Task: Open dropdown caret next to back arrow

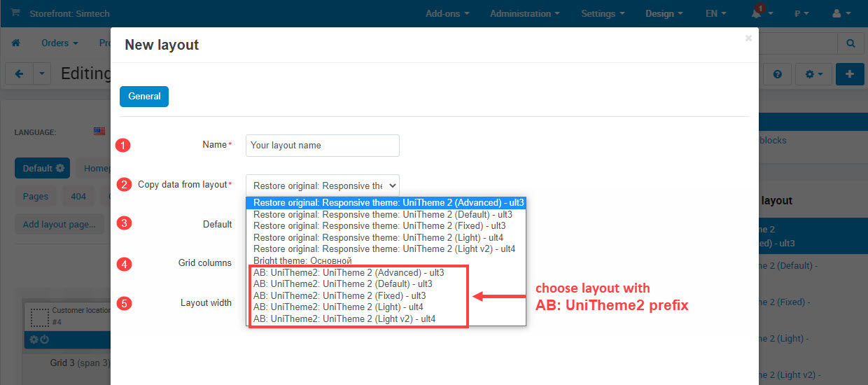Action: click(42, 74)
